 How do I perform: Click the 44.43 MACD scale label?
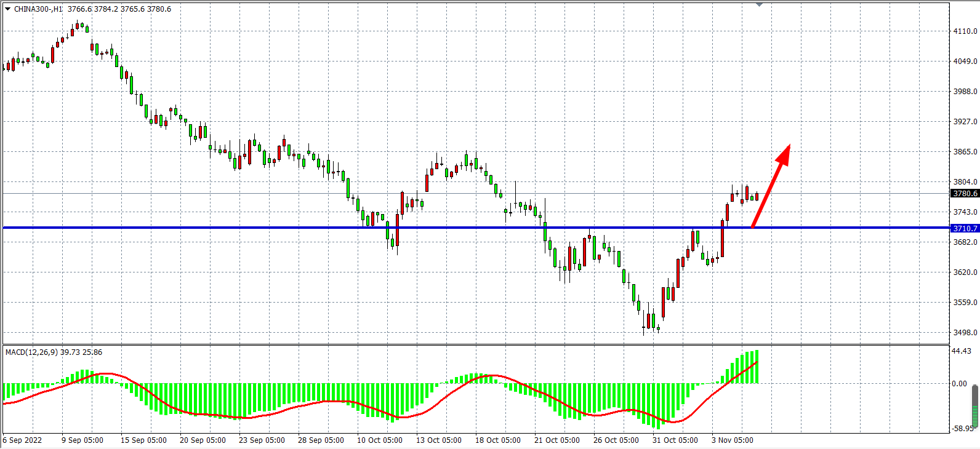pyautogui.click(x=961, y=351)
